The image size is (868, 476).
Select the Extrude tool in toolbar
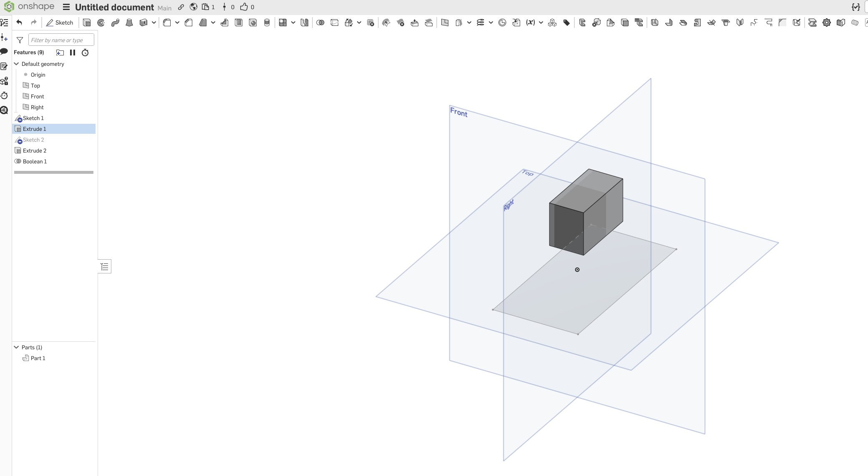(x=87, y=23)
